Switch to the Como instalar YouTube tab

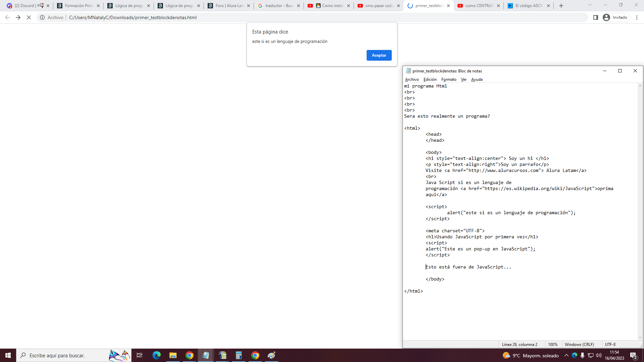[x=329, y=6]
